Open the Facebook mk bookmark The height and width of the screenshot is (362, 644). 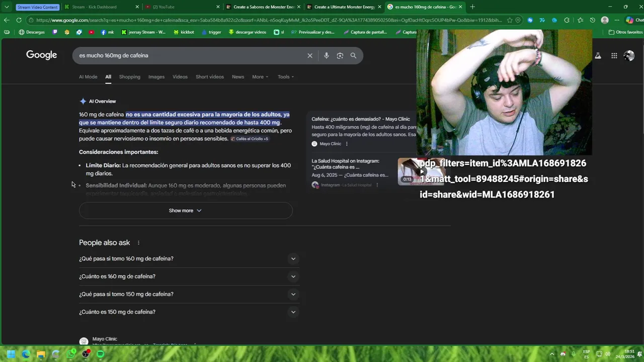point(107,32)
